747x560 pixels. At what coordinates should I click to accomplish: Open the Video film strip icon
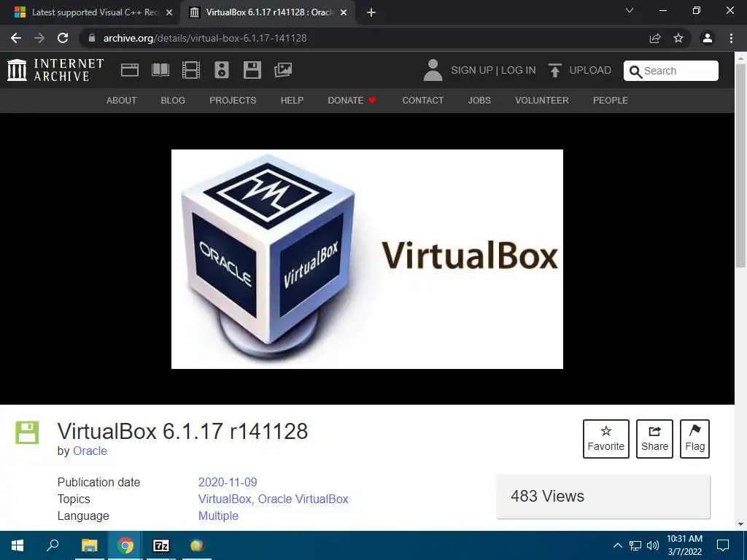(x=191, y=70)
